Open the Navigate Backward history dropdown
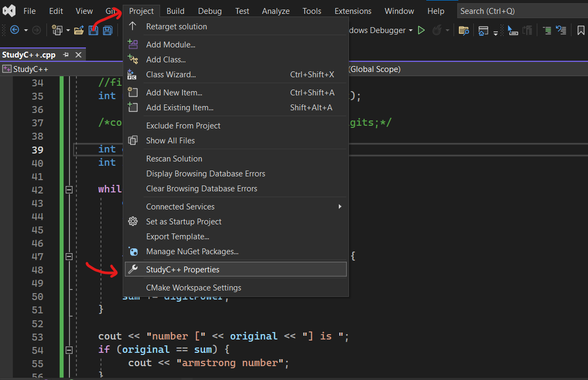 pyautogui.click(x=26, y=30)
